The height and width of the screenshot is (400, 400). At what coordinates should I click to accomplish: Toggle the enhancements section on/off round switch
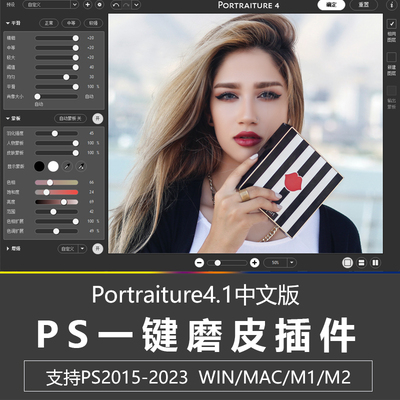98,249
